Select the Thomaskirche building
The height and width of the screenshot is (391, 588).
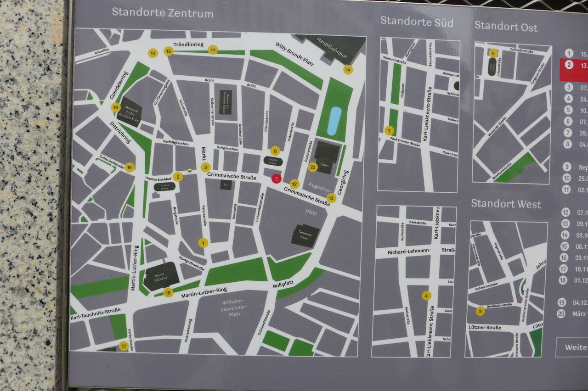[x=164, y=187]
